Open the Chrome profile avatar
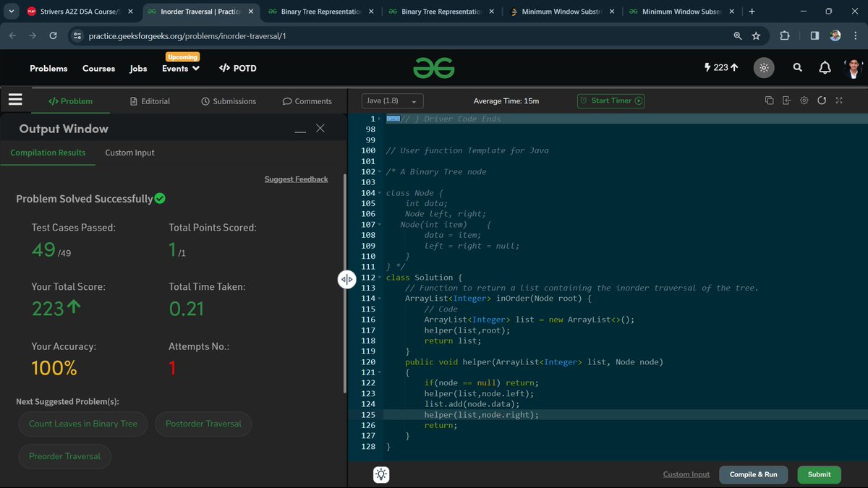 pos(835,35)
